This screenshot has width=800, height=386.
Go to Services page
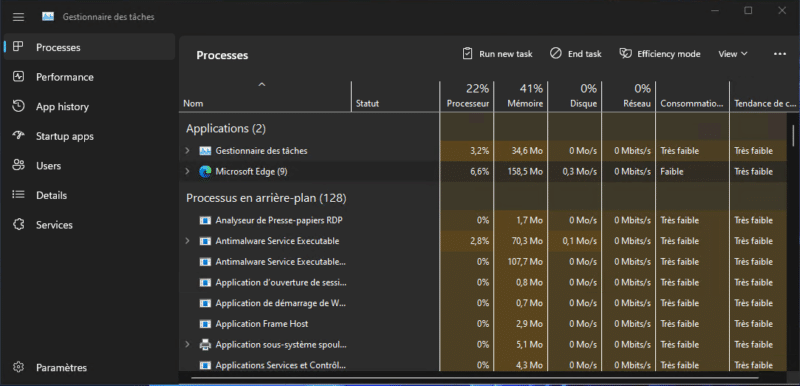[x=54, y=225]
